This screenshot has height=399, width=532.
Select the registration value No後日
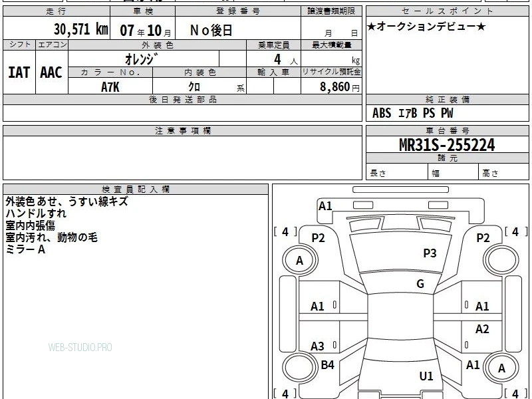211,31
